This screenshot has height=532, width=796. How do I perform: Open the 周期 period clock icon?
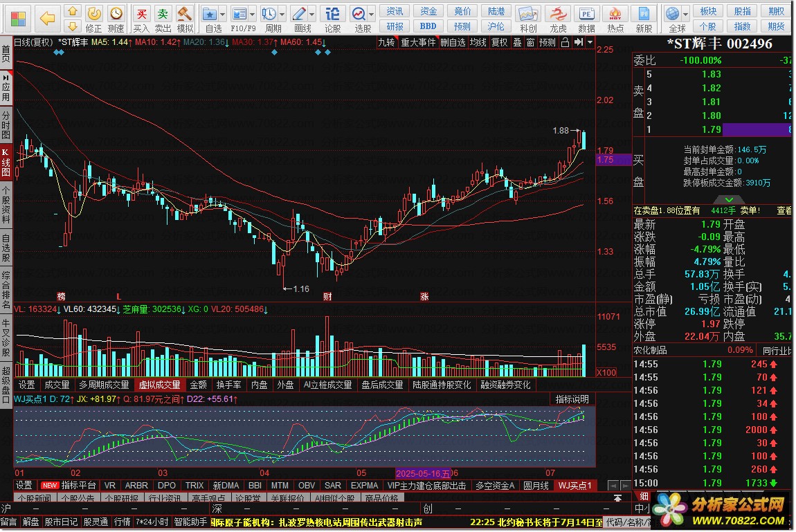tap(269, 19)
